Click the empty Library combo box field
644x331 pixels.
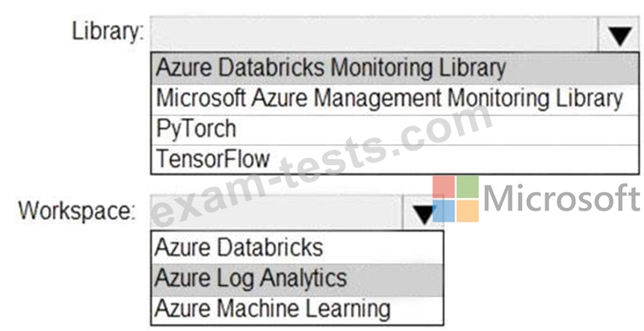[374, 35]
